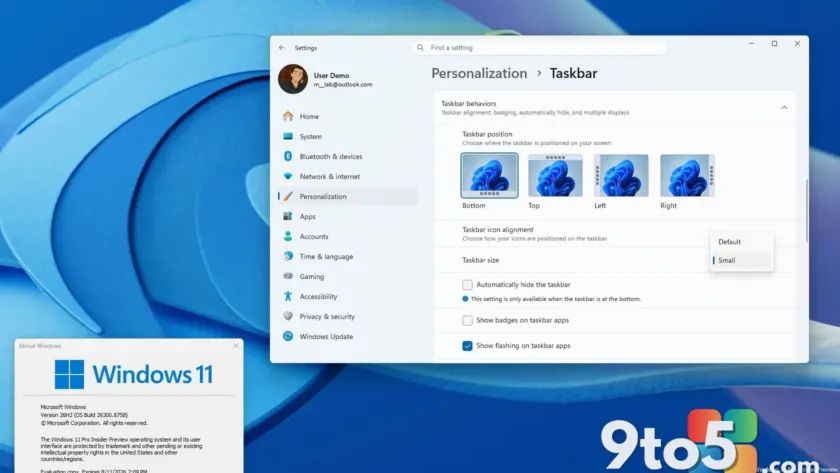840x473 pixels.
Task: Click the Find a setting search box
Action: click(539, 48)
